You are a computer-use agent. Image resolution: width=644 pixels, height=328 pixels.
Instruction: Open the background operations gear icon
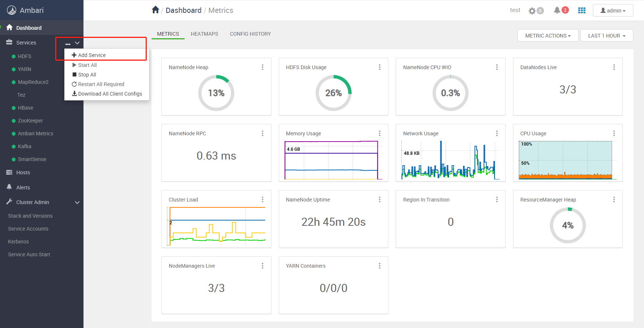(x=532, y=11)
